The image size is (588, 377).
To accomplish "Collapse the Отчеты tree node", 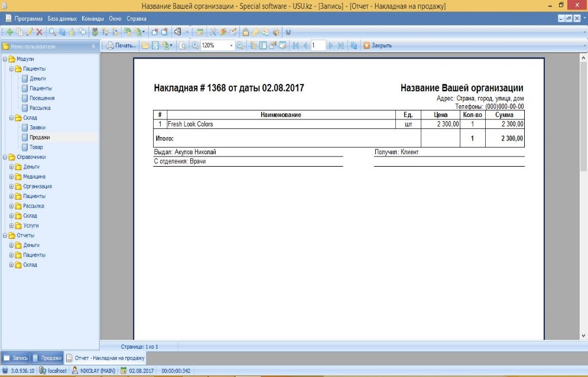I will click(x=5, y=235).
